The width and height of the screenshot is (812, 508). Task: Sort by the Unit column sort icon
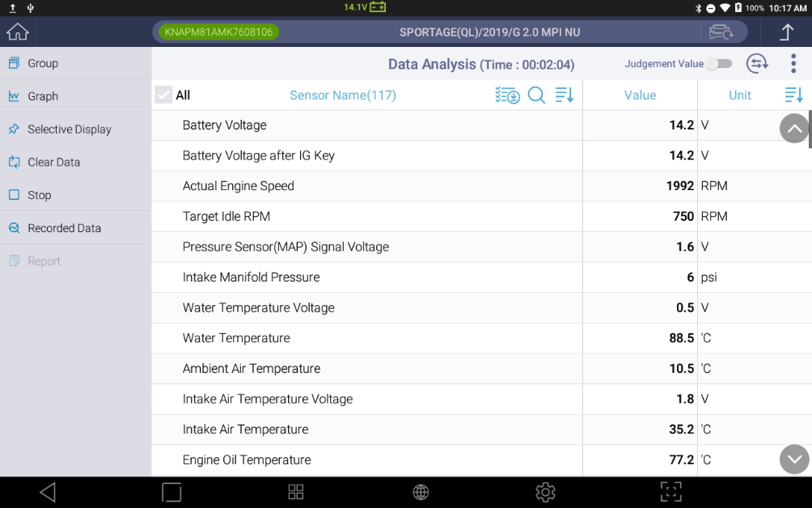coord(793,95)
